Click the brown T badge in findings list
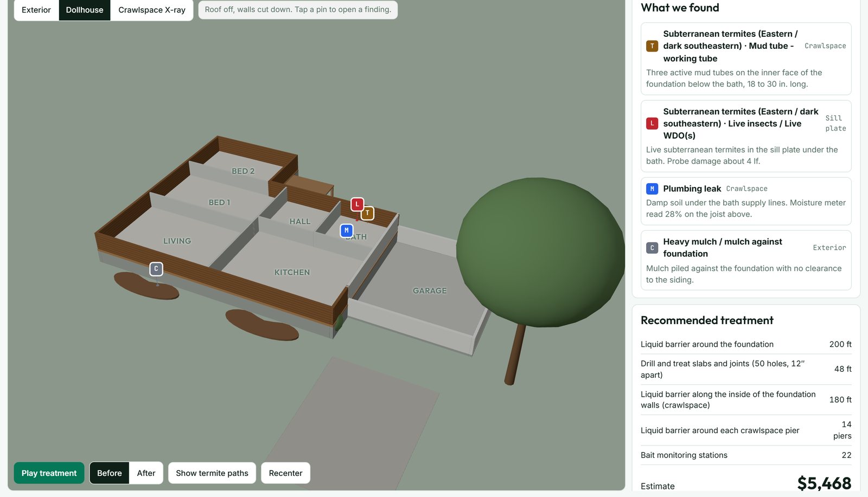Image resolution: width=868 pixels, height=497 pixels. (x=652, y=46)
